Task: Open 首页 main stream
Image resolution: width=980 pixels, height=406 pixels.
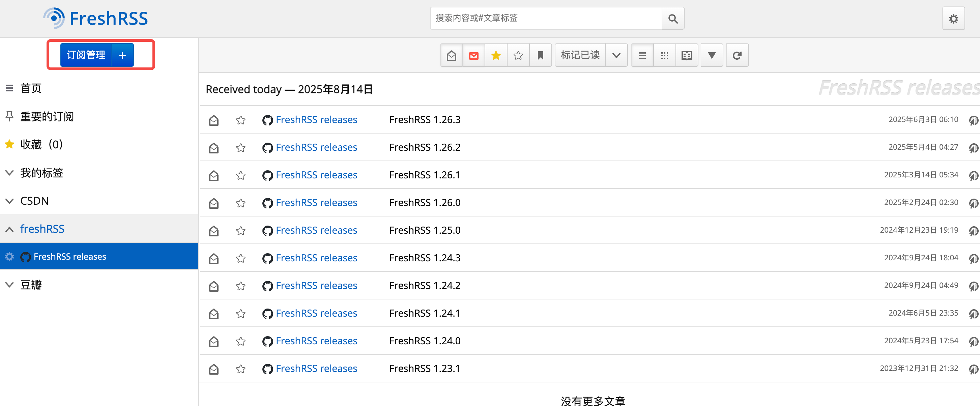Action: tap(31, 88)
